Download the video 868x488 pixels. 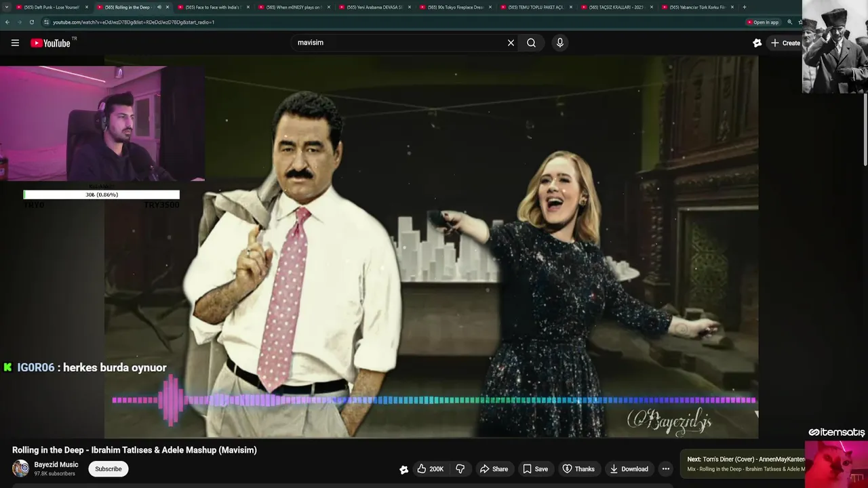pos(629,469)
